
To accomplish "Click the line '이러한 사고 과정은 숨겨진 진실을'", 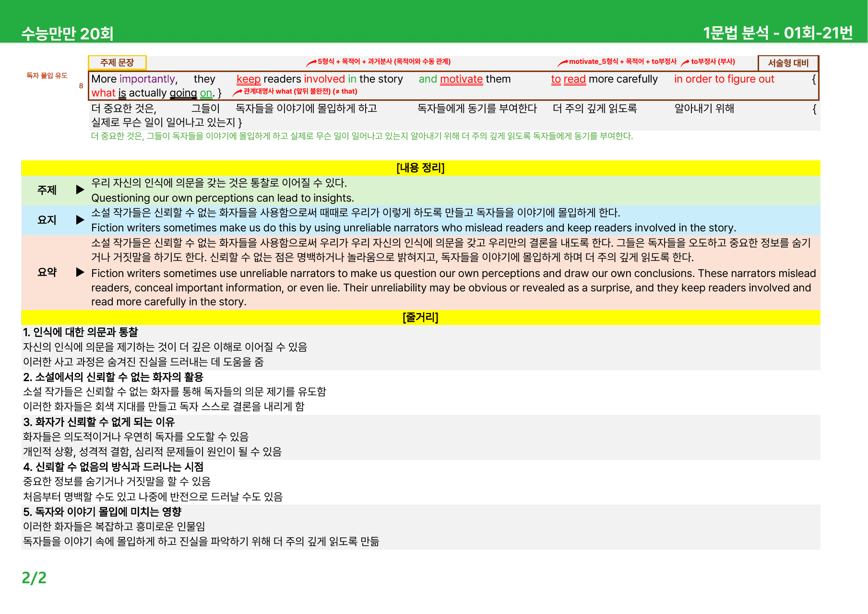I will [x=143, y=362].
